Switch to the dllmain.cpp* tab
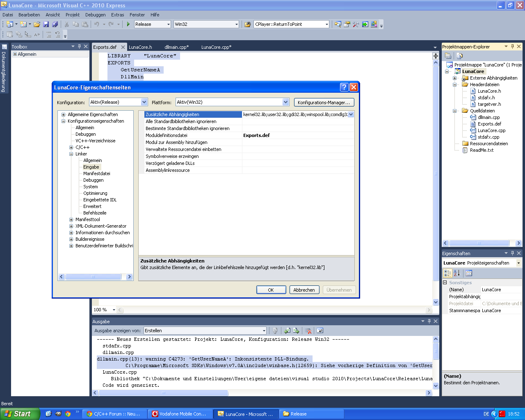Image resolution: width=525 pixels, height=420 pixels. coord(177,47)
